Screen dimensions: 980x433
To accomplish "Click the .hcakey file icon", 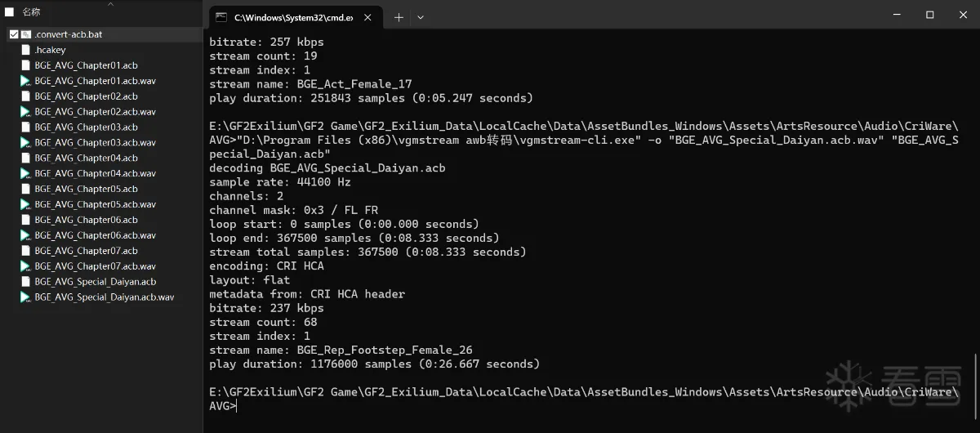I will (25, 50).
